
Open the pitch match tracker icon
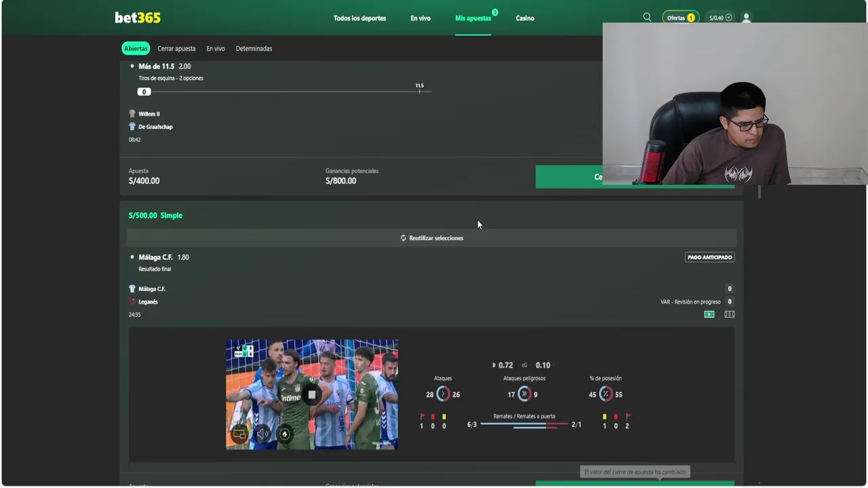[x=730, y=314]
